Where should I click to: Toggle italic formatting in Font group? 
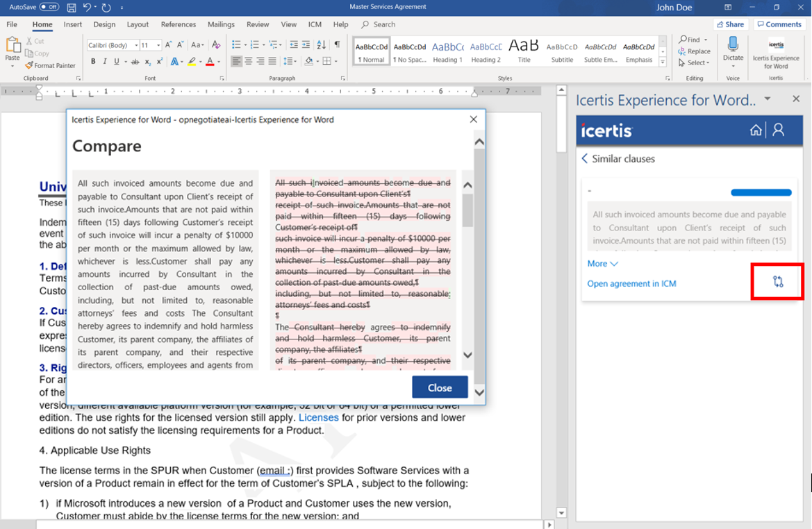coord(105,62)
